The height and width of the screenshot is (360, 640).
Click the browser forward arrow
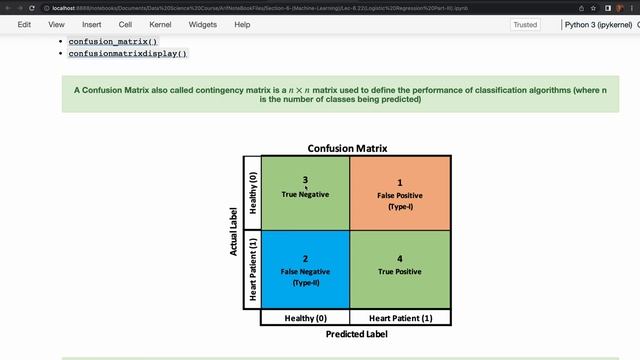tap(20, 8)
